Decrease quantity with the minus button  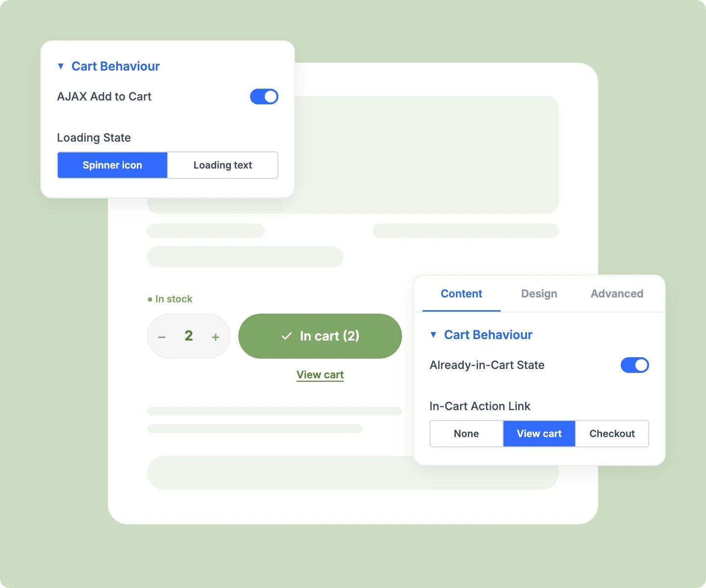pyautogui.click(x=162, y=337)
